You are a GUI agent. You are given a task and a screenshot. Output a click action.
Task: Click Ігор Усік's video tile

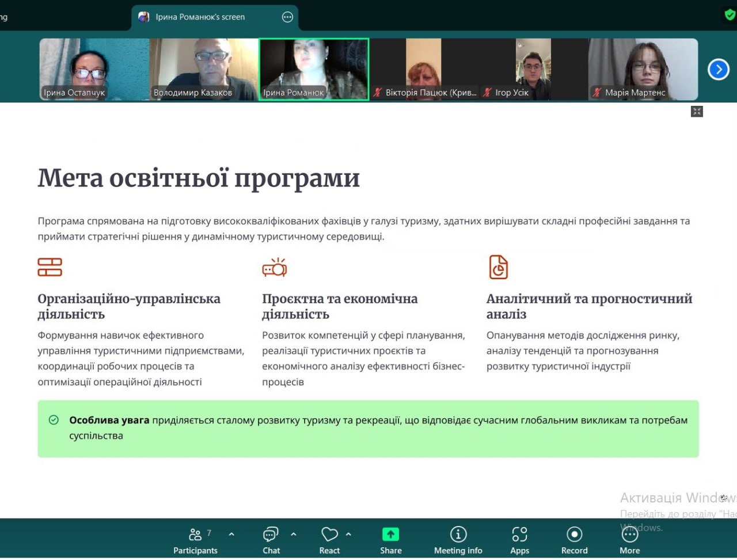pyautogui.click(x=533, y=69)
